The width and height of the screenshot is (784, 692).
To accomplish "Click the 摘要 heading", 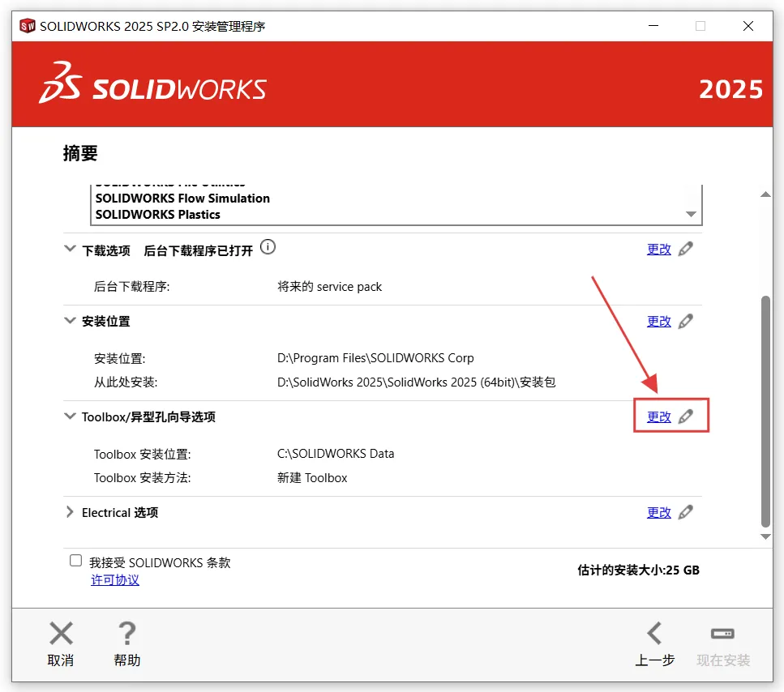I will click(80, 153).
